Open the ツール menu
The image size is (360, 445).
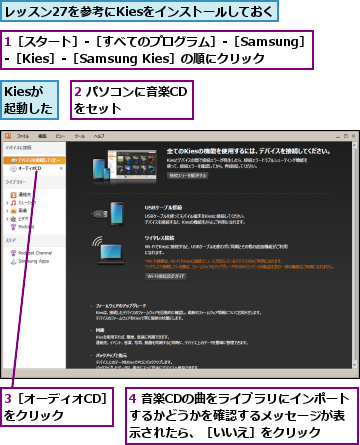click(79, 136)
